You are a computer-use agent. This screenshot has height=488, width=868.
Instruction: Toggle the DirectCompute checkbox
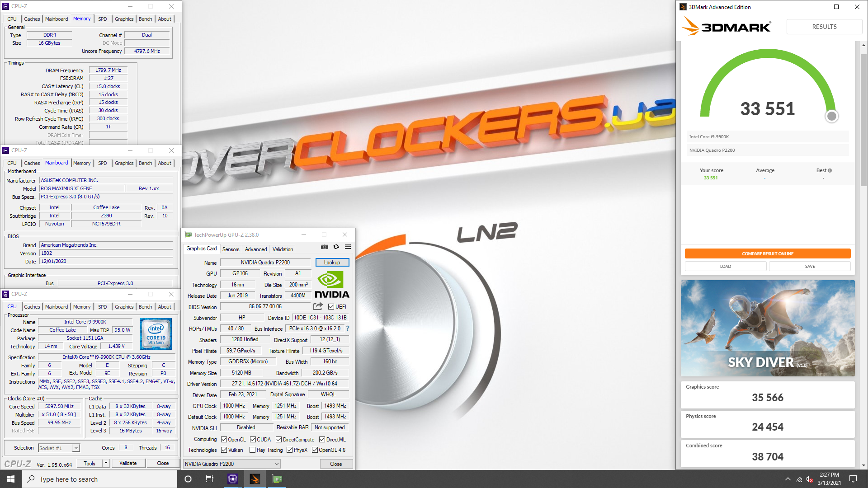(x=279, y=440)
